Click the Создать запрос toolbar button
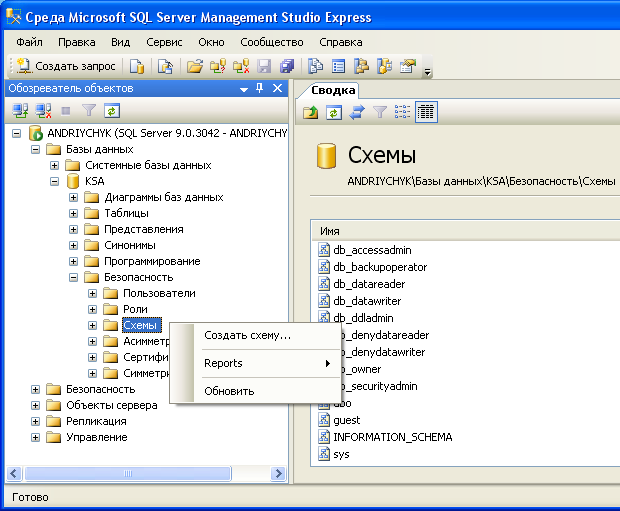This screenshot has height=511, width=620. [x=66, y=66]
